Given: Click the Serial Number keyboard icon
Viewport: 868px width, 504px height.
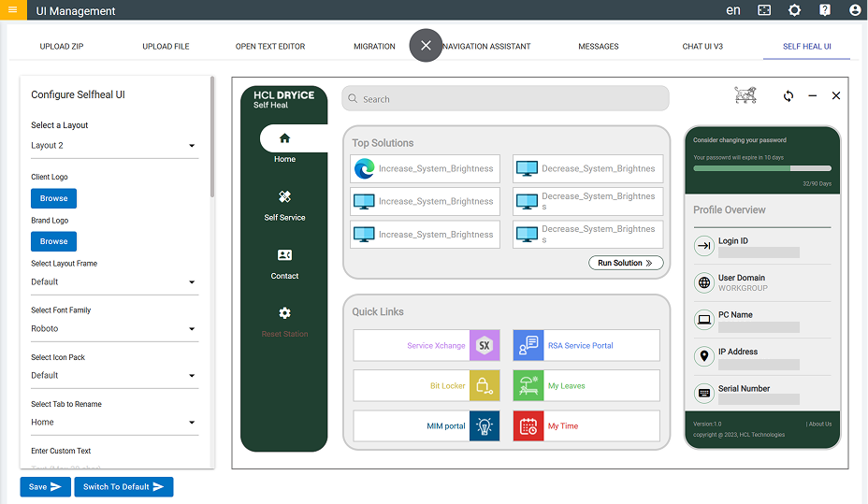Looking at the screenshot, I should [x=704, y=394].
